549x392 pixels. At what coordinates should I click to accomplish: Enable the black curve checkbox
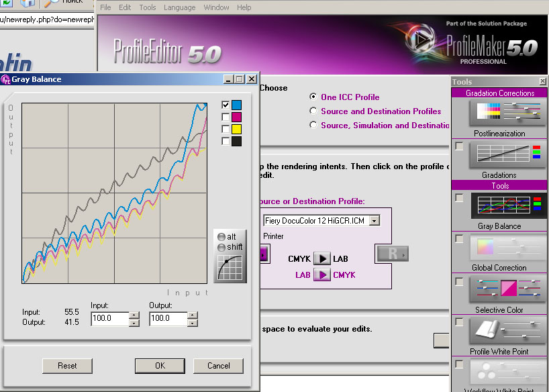[226, 141]
